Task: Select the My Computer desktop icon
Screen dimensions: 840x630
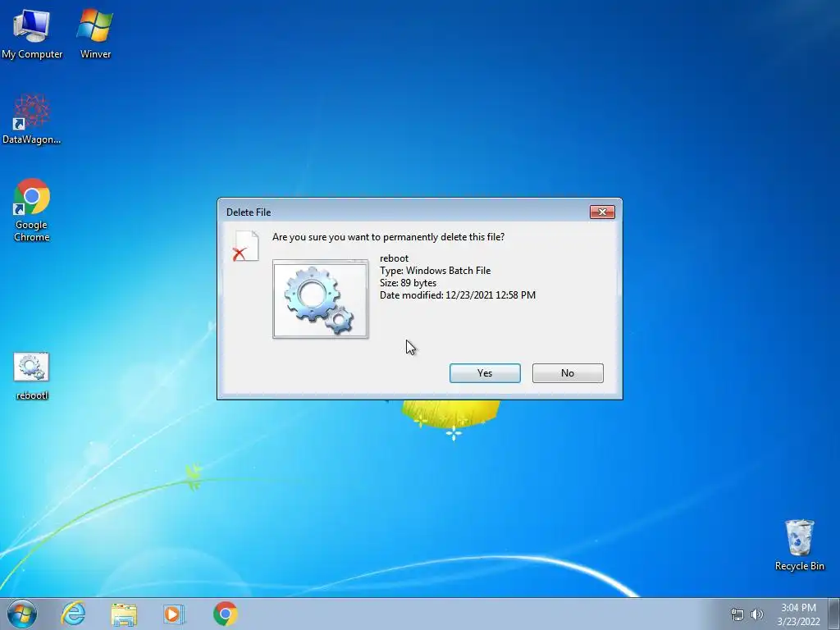Action: 32,34
